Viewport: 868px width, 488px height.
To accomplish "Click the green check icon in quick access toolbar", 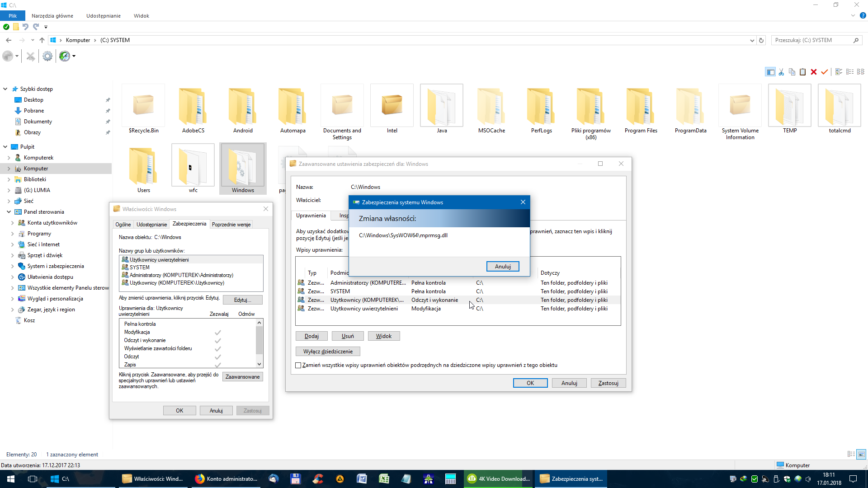I will tap(6, 27).
